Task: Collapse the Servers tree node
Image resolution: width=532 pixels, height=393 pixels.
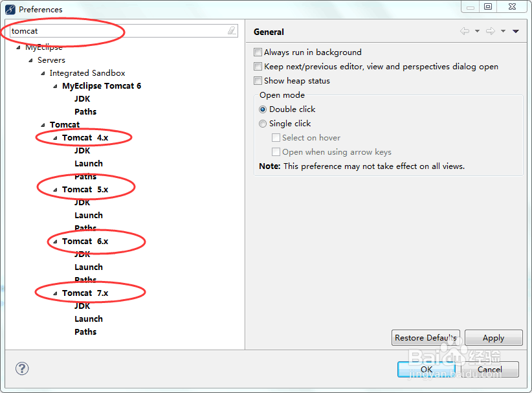Action: pyautogui.click(x=30, y=60)
